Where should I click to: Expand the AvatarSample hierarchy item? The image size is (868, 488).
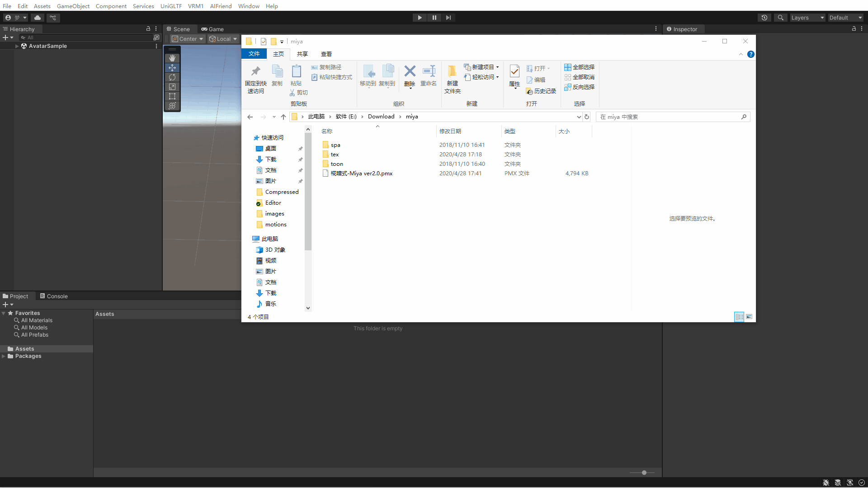point(17,46)
